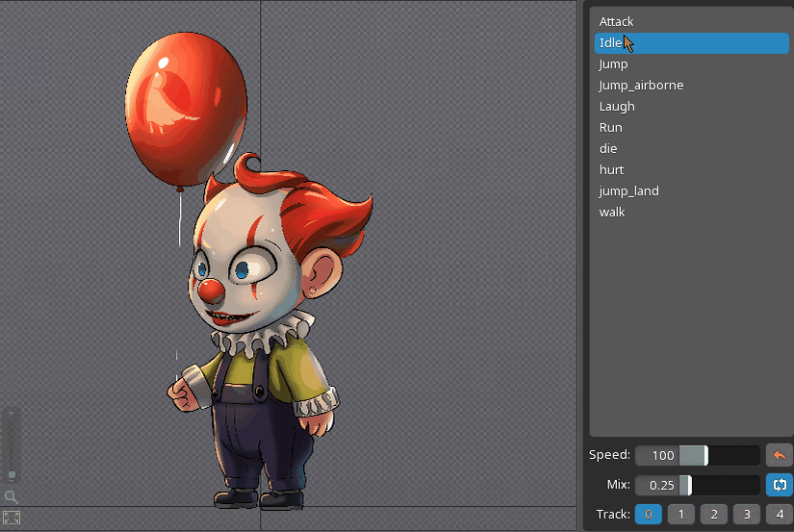Select the die animation
This screenshot has width=794, height=532.
coord(691,149)
